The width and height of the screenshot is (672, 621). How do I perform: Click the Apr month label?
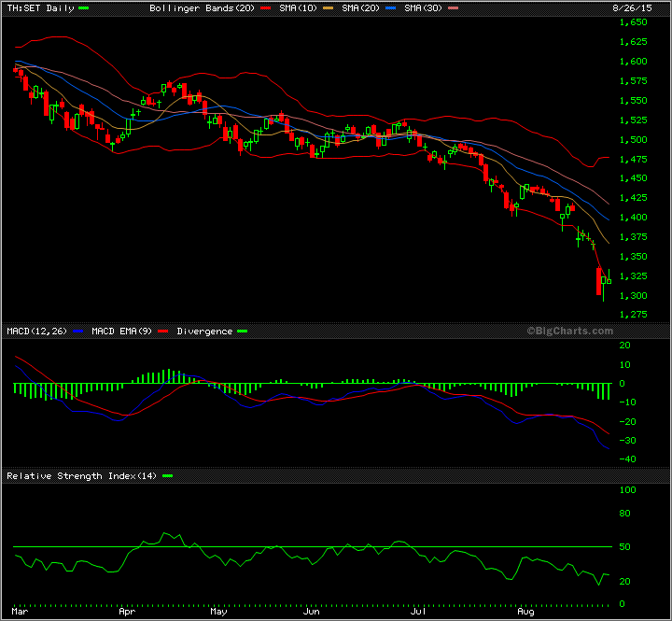point(127,612)
